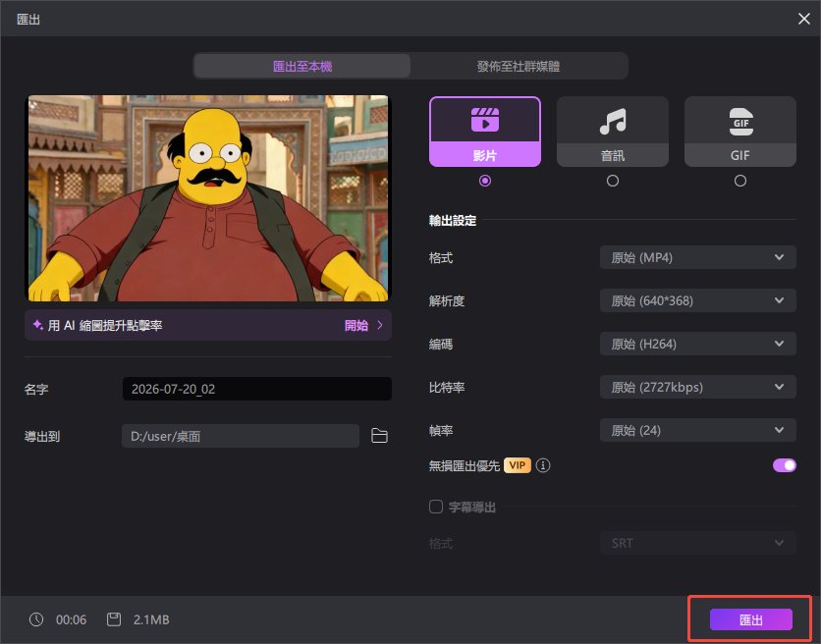Choose the 音訊 radio button
Image resolution: width=821 pixels, height=644 pixels.
613,181
